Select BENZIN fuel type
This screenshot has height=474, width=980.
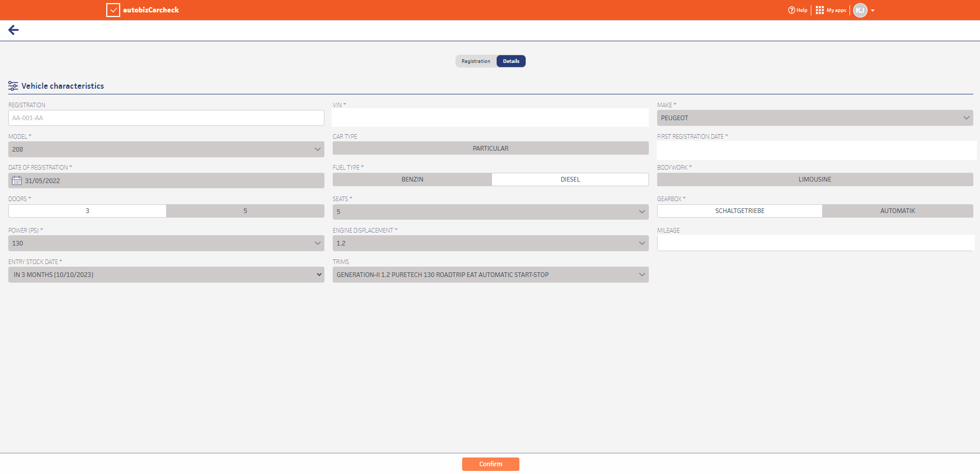[412, 179]
